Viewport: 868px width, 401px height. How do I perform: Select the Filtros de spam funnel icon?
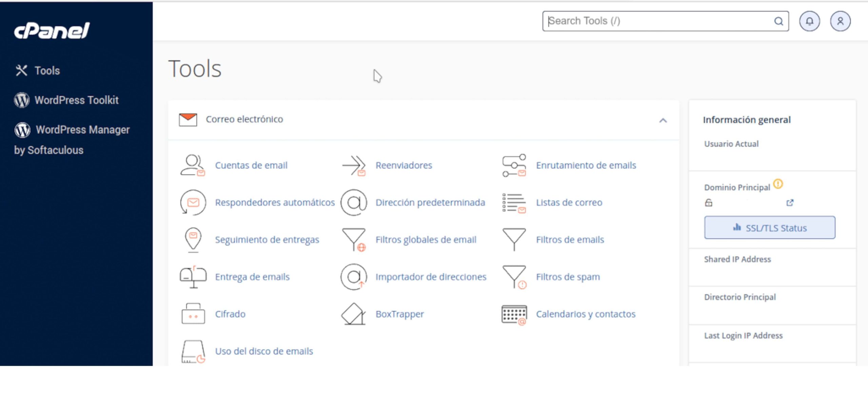514,277
